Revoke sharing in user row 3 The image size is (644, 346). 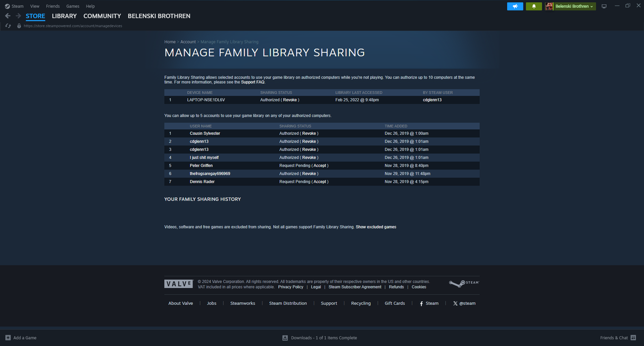[309, 149]
